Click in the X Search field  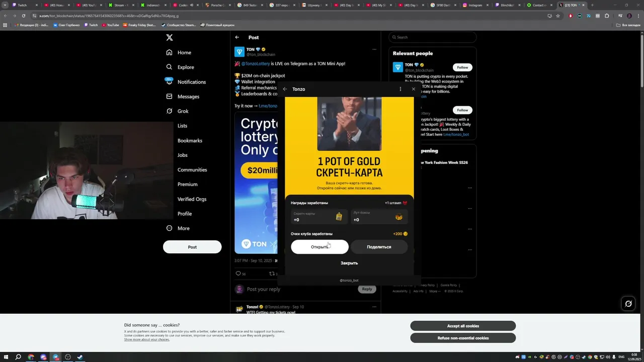click(x=433, y=37)
